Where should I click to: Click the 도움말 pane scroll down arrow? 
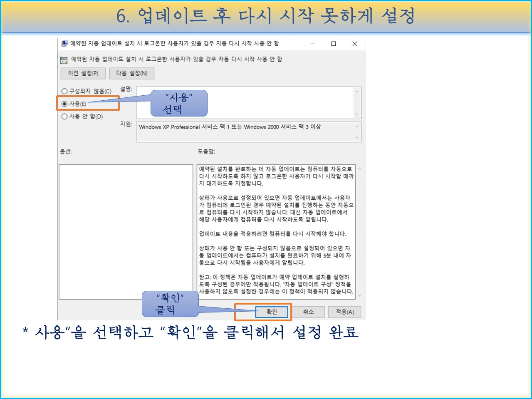359,296
